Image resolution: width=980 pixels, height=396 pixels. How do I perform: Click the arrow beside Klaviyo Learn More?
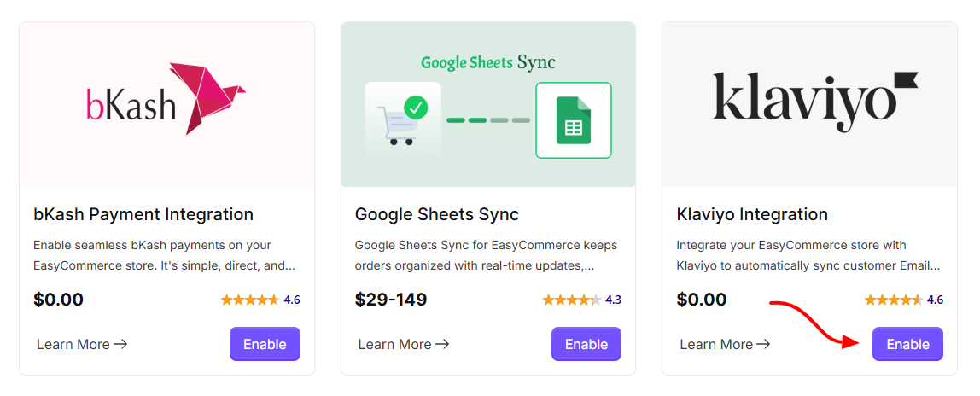[x=763, y=344]
